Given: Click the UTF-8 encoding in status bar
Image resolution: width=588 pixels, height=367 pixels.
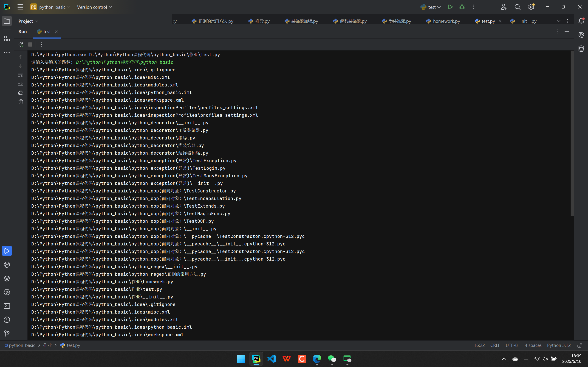Looking at the screenshot, I should [x=512, y=345].
